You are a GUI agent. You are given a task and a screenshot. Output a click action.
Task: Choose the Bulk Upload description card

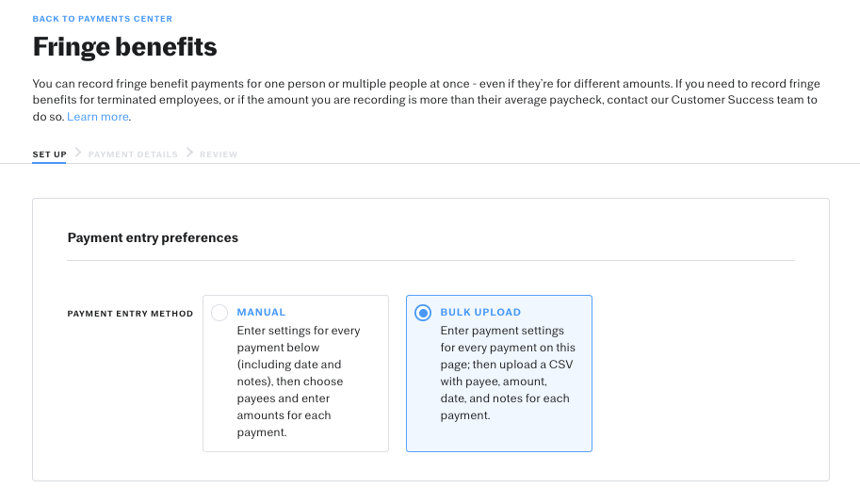coord(499,373)
